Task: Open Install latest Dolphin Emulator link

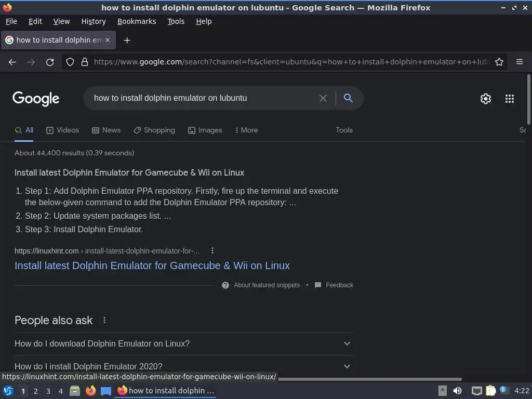Action: pyautogui.click(x=152, y=265)
